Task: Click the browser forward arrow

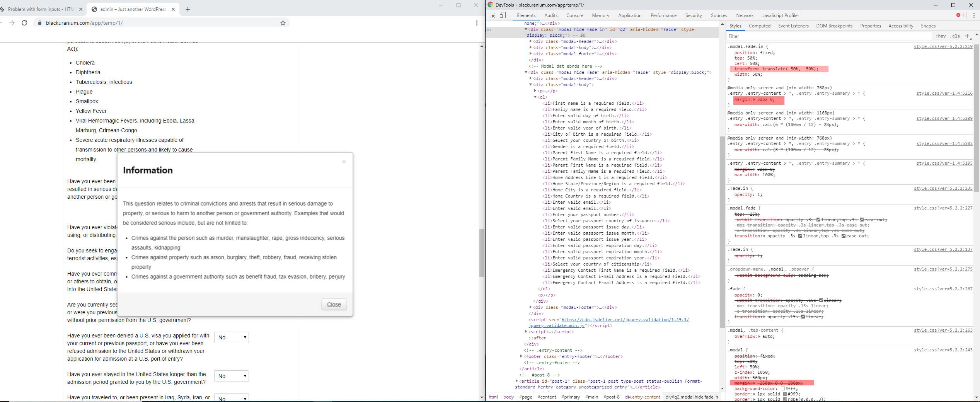Action: (12, 23)
